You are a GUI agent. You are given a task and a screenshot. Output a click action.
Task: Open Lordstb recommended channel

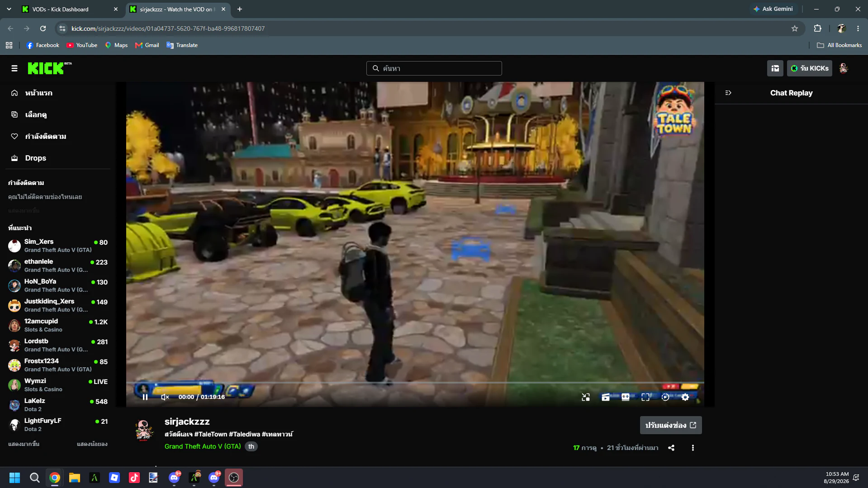(x=58, y=345)
